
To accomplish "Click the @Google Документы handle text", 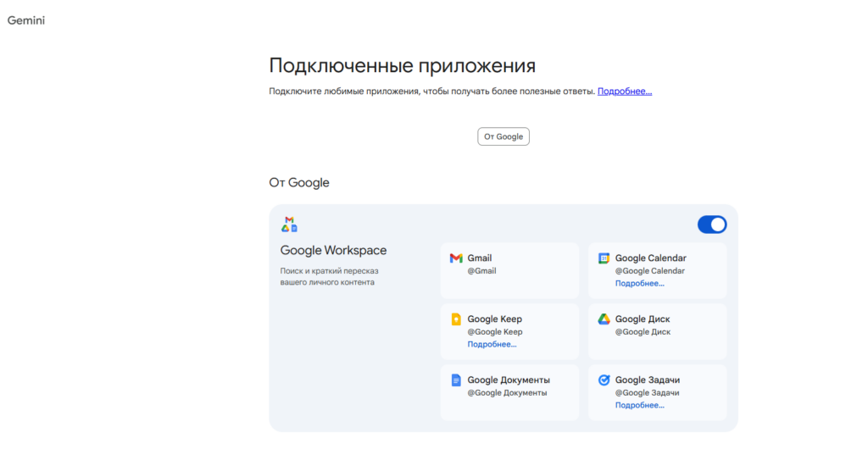I will click(x=507, y=392).
